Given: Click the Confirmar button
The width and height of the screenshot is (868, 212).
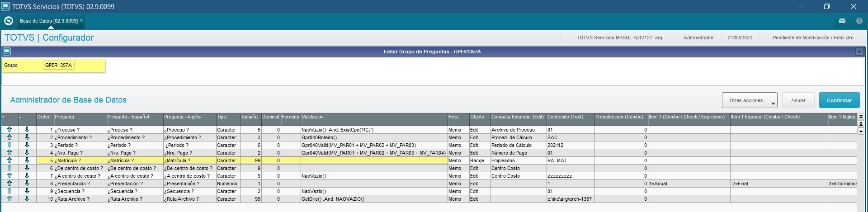Looking at the screenshot, I should click(840, 100).
